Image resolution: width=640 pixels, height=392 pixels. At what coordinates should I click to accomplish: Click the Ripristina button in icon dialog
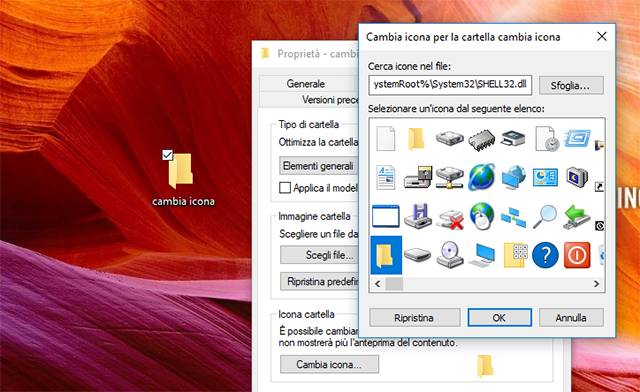click(415, 317)
